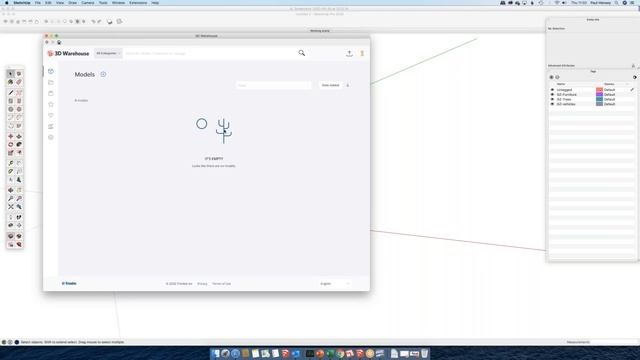Click the Trimble logo in the footer

click(x=69, y=283)
